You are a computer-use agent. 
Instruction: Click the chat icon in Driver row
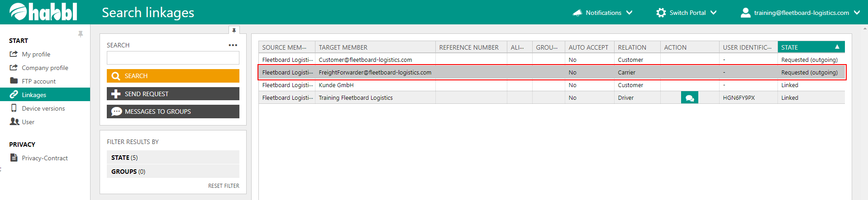(689, 98)
